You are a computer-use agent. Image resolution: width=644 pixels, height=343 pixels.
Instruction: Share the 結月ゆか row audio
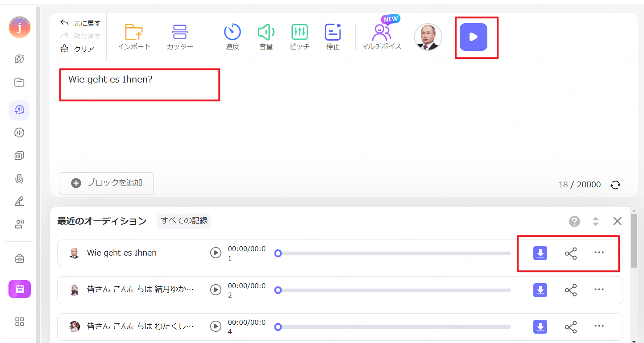tap(571, 290)
